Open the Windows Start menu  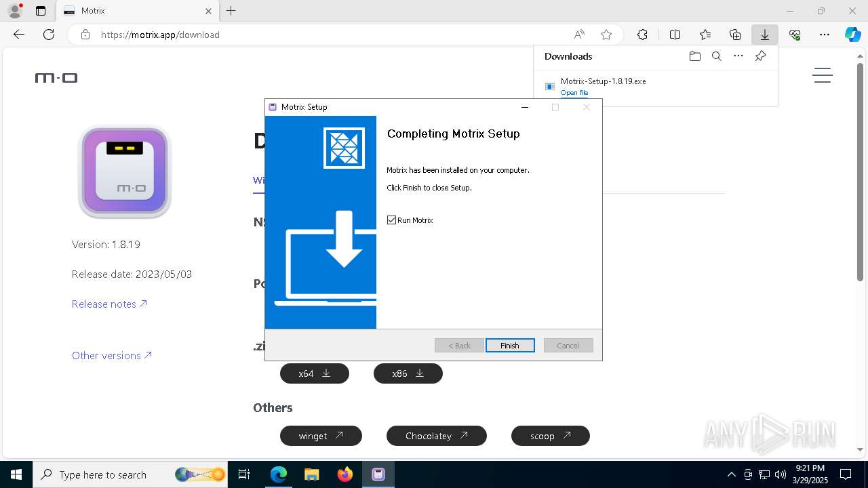(16, 474)
